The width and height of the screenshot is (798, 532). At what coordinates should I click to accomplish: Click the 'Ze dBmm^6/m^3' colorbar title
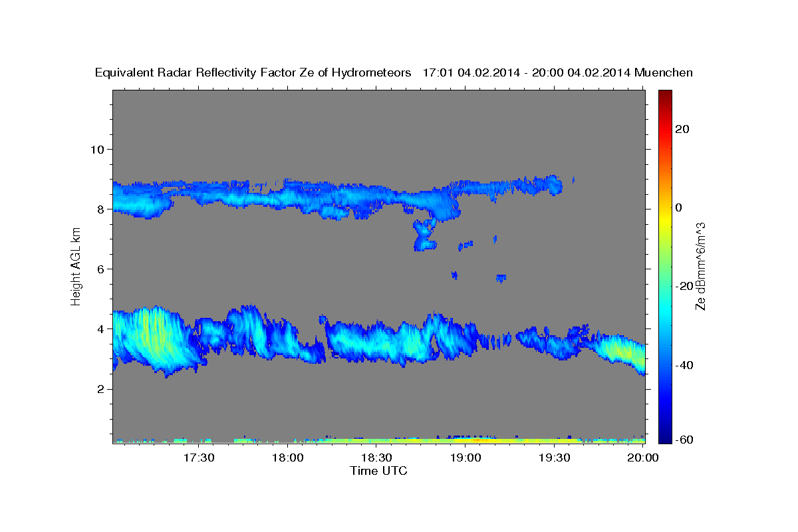(700, 266)
